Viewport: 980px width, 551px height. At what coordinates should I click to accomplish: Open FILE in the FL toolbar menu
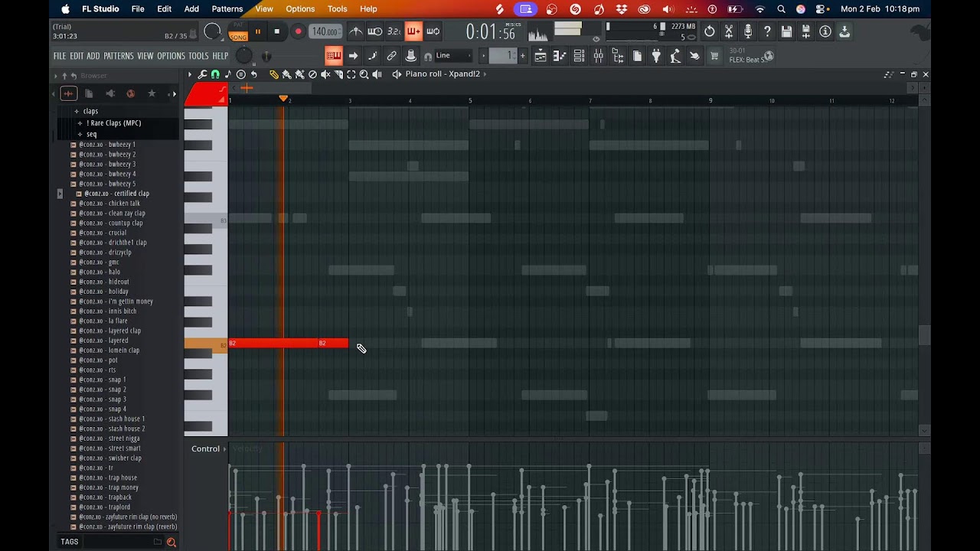tap(59, 56)
